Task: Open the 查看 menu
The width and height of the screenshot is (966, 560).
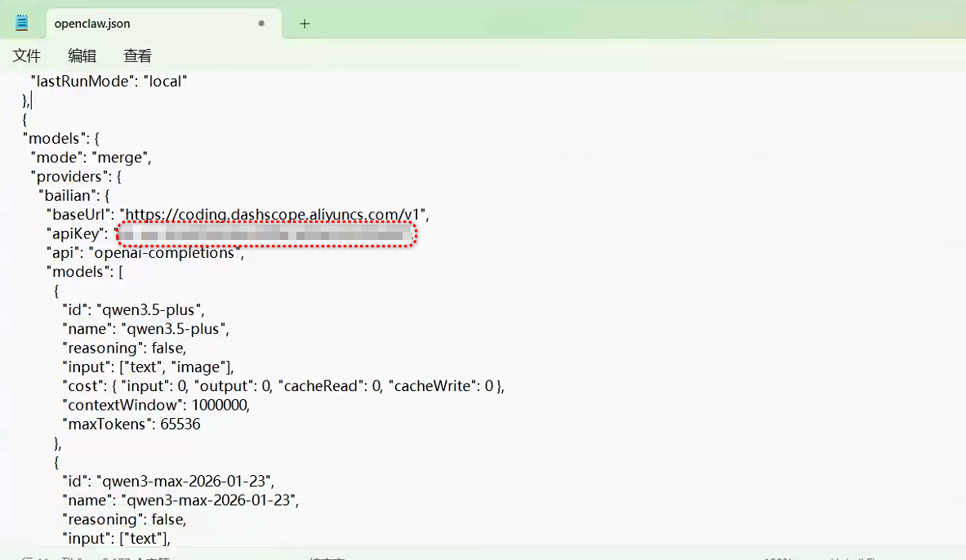Action: pyautogui.click(x=137, y=56)
